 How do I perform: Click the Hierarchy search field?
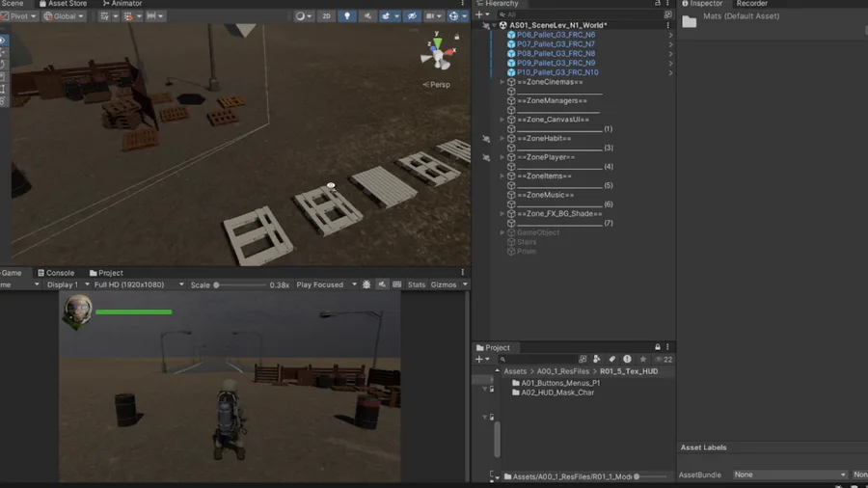pos(579,14)
